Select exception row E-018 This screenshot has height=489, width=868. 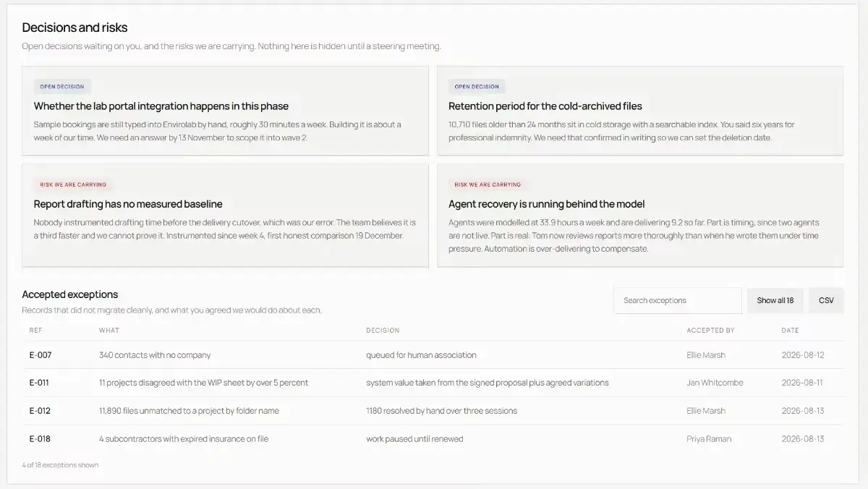[x=433, y=438]
